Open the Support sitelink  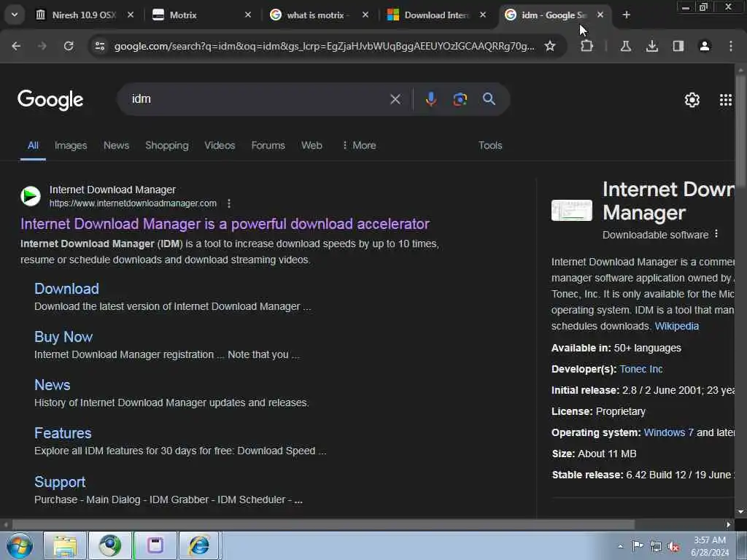(x=60, y=482)
